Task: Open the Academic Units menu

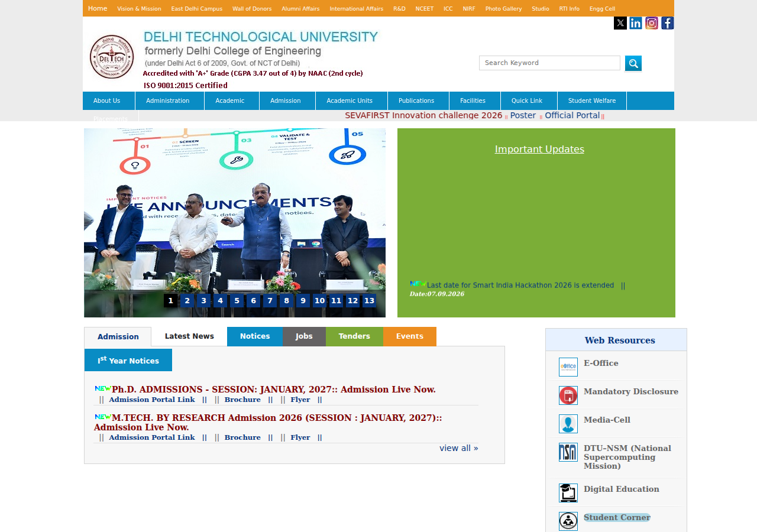Action: (351, 101)
